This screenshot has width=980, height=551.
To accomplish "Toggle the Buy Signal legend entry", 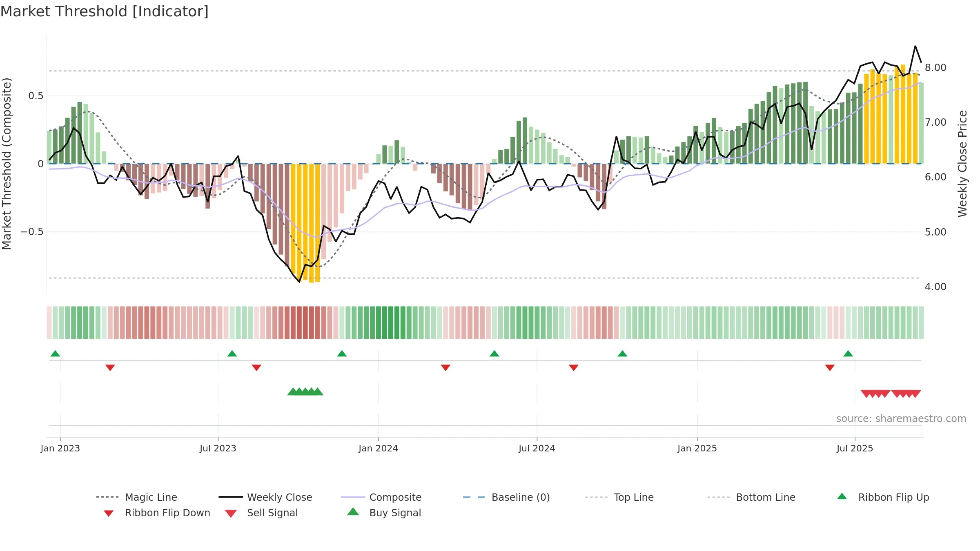I will 384,513.
